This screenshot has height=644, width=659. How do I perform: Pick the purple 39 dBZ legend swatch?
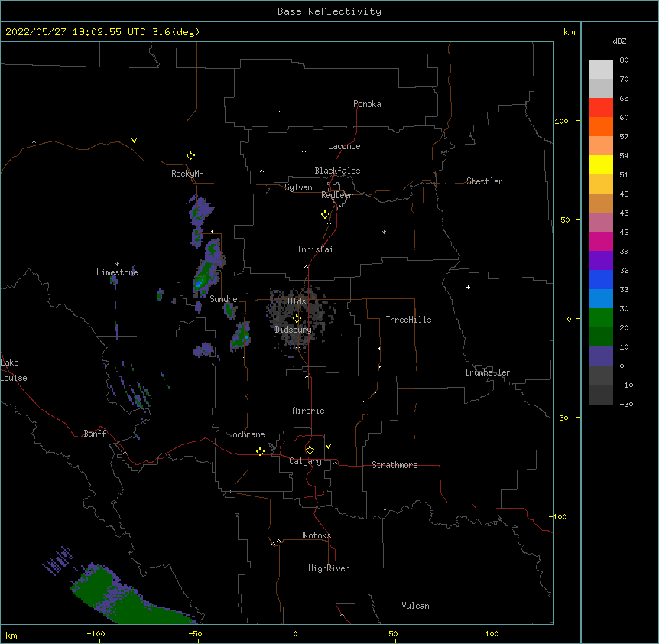tap(601, 261)
